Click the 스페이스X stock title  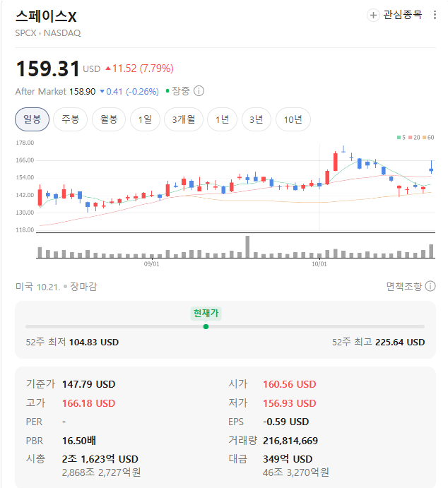[46, 16]
